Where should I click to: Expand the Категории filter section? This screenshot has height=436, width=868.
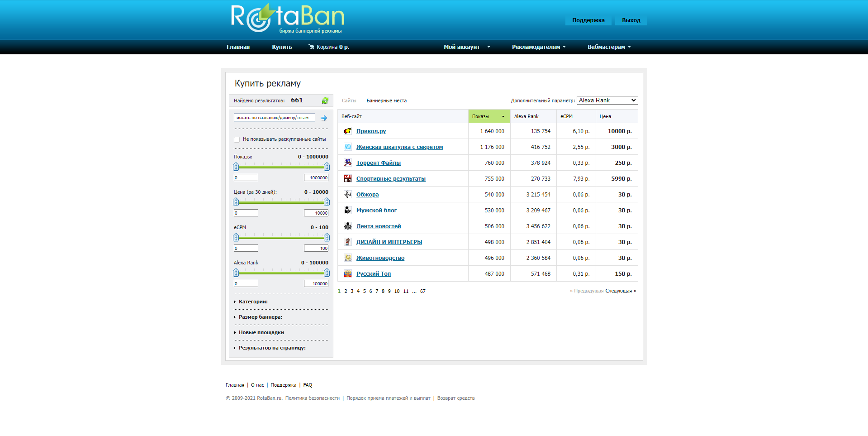(x=253, y=302)
